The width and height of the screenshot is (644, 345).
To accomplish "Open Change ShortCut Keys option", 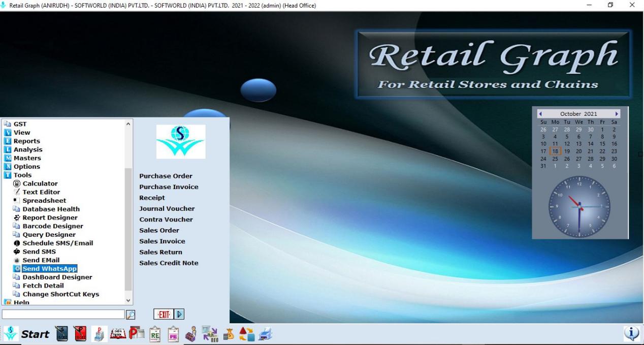I will point(61,294).
